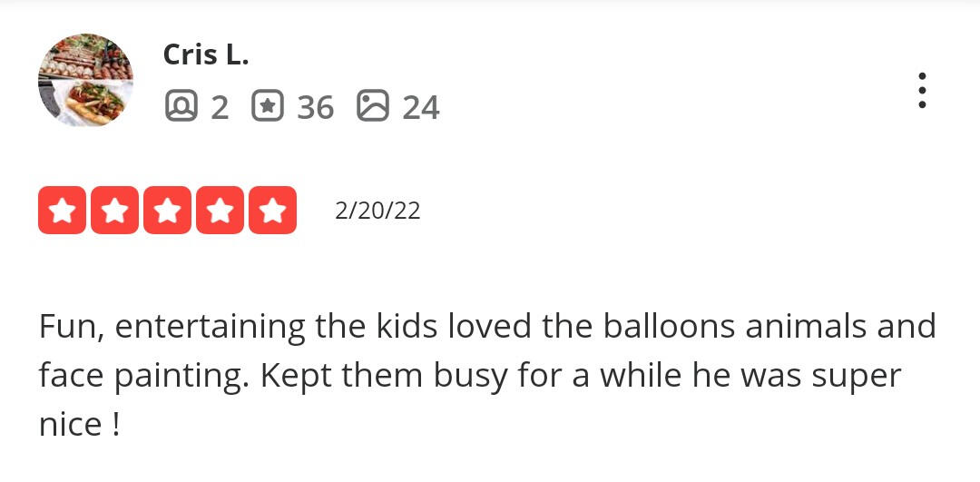Click the words "face painting" in the review
The image size is (980, 482).
[143, 377]
